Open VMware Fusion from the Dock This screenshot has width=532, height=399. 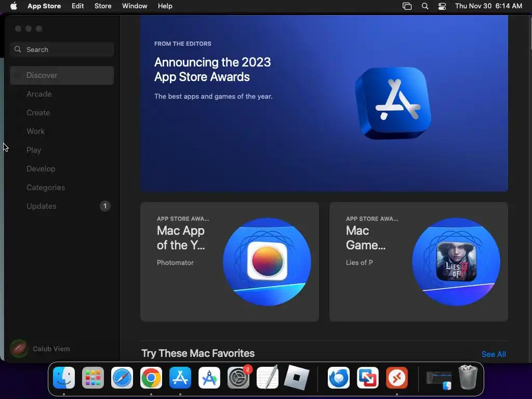coord(368,378)
